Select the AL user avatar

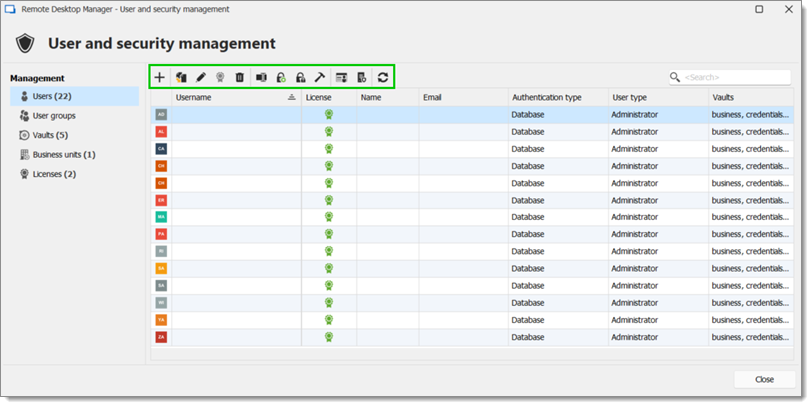(161, 132)
